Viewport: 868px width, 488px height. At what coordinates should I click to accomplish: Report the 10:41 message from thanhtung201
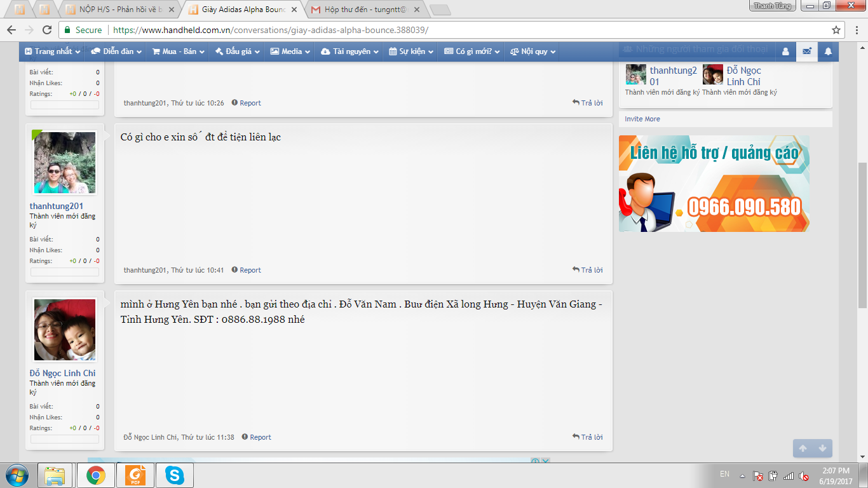click(246, 270)
